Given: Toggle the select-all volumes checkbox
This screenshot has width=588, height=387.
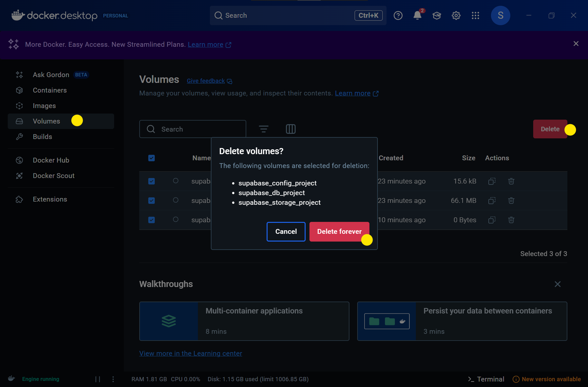Looking at the screenshot, I should (152, 158).
